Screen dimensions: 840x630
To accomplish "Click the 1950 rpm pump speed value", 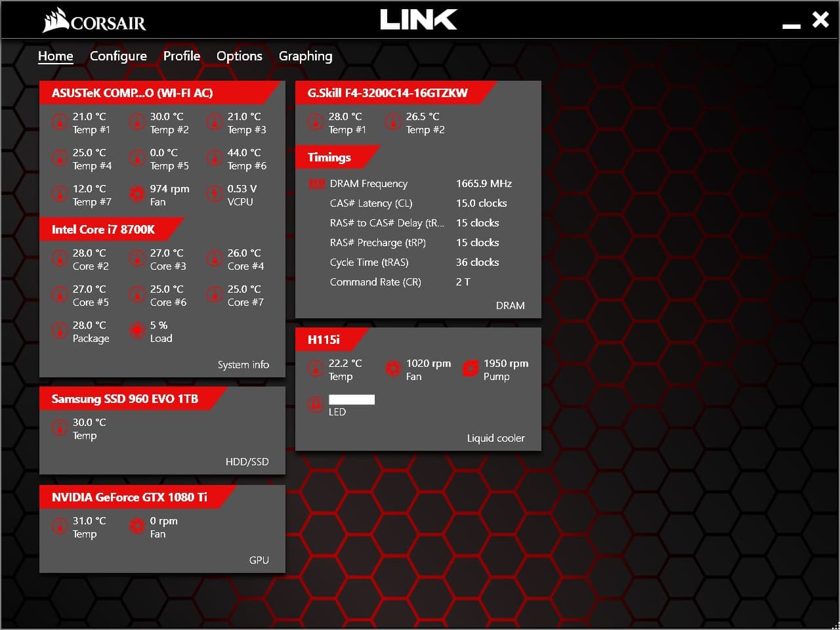I will pos(506,364).
